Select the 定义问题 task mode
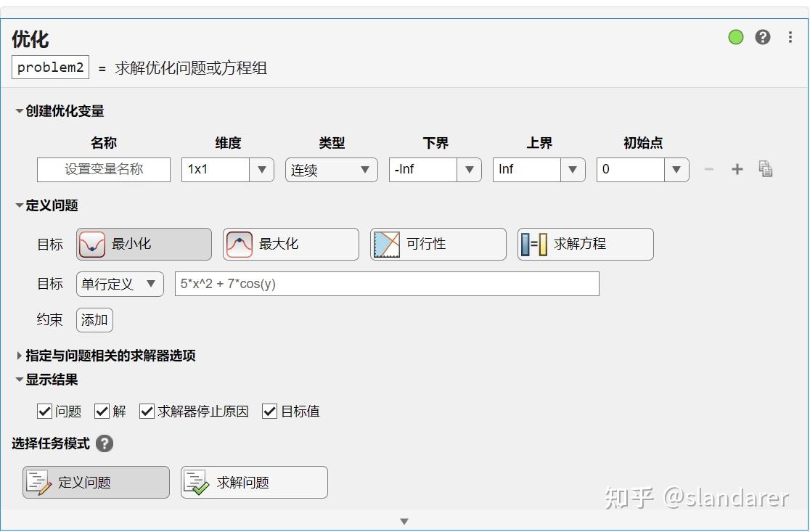Viewport: 810px width, 532px height. pyautogui.click(x=95, y=482)
